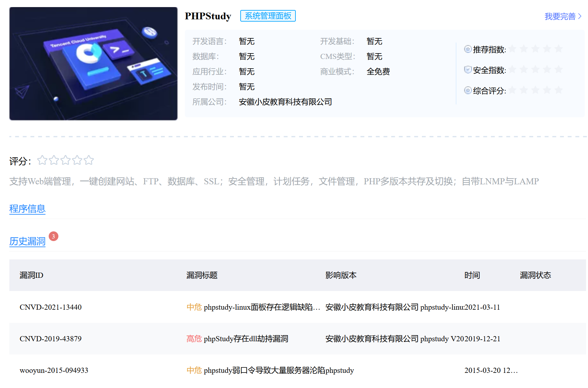Open phpStudy存在dll劫持漏洞 vulnerability title

246,339
